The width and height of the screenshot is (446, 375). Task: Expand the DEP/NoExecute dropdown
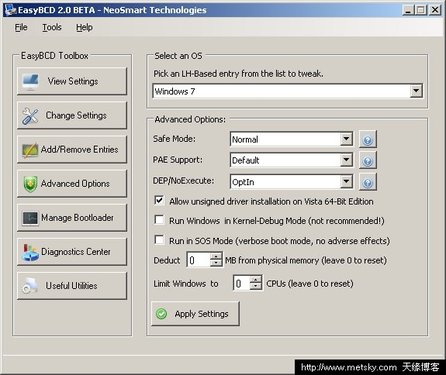point(346,182)
